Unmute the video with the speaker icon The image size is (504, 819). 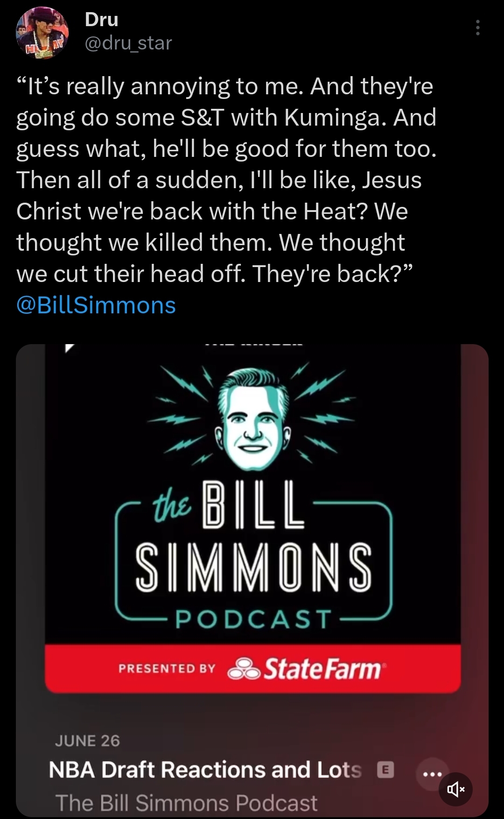click(x=455, y=789)
